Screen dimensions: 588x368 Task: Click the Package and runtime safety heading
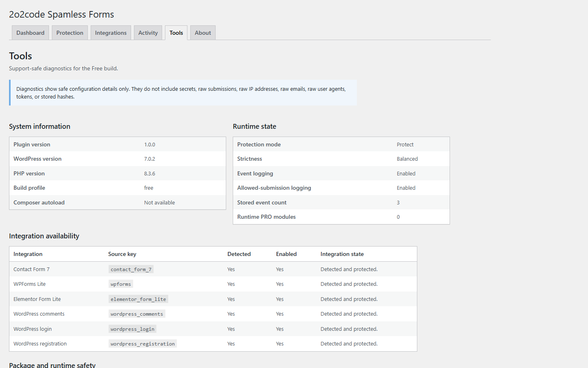(x=52, y=365)
